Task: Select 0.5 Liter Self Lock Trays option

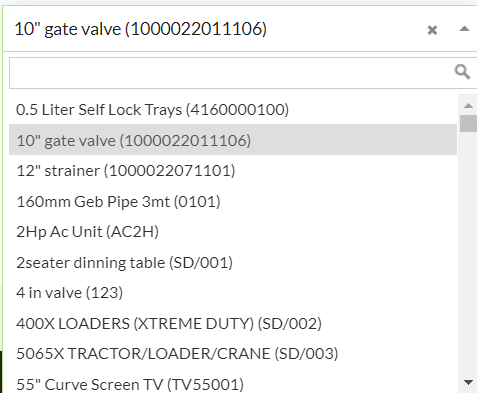Action: click(x=233, y=109)
